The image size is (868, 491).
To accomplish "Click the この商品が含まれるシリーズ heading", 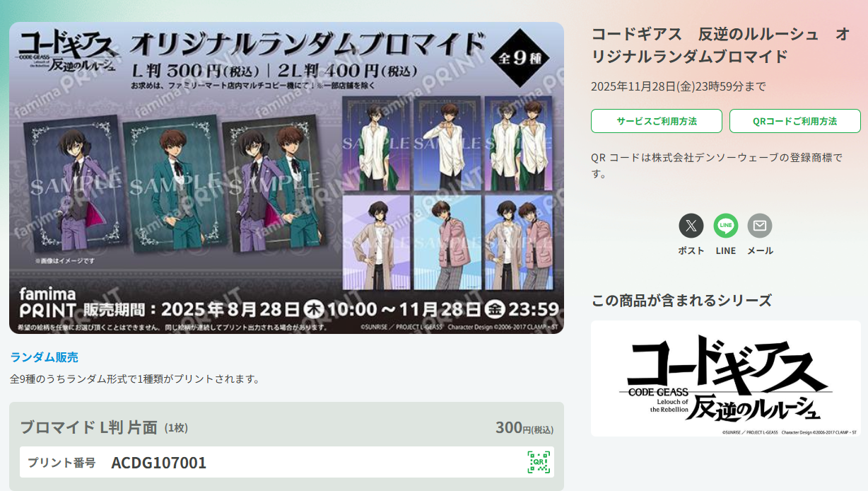I will tap(681, 300).
